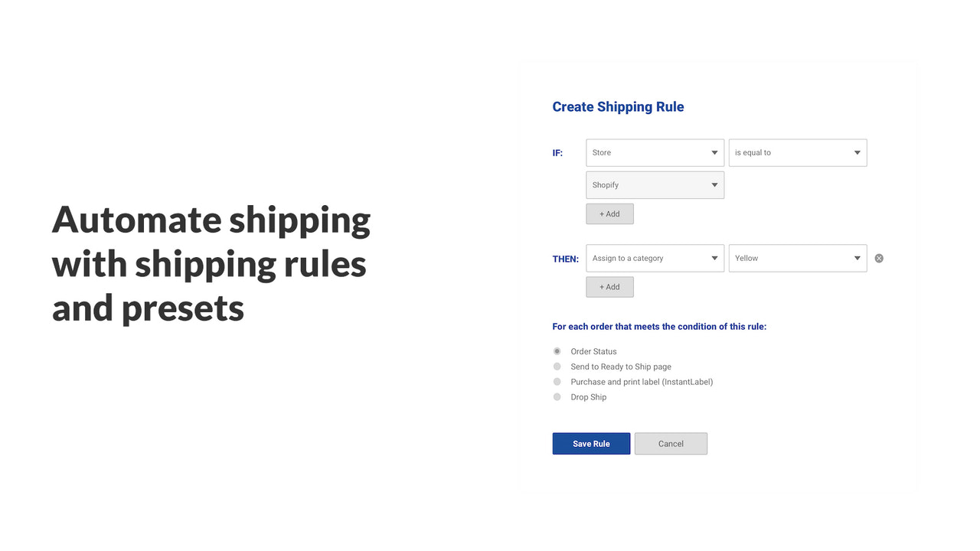
Task: Cancel the shipping rule creation
Action: click(671, 443)
